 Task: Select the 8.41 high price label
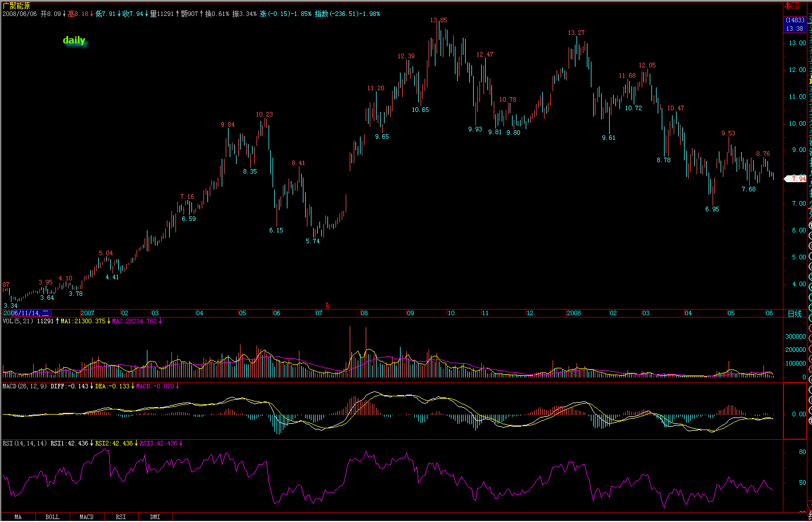[x=298, y=163]
